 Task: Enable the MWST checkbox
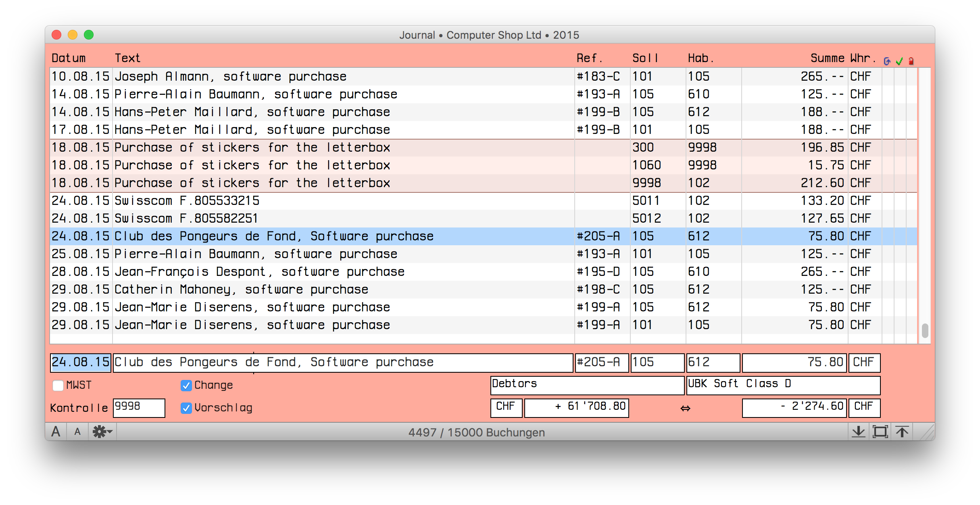coord(58,385)
